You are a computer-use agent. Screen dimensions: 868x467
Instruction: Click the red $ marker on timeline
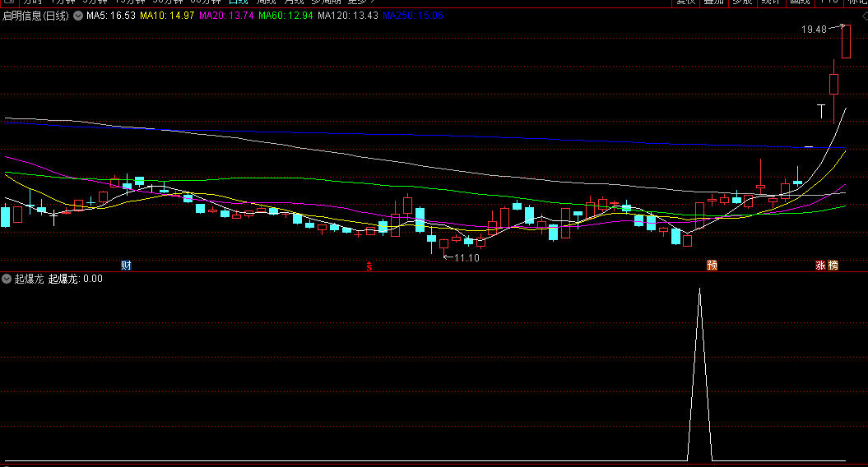[x=369, y=266]
